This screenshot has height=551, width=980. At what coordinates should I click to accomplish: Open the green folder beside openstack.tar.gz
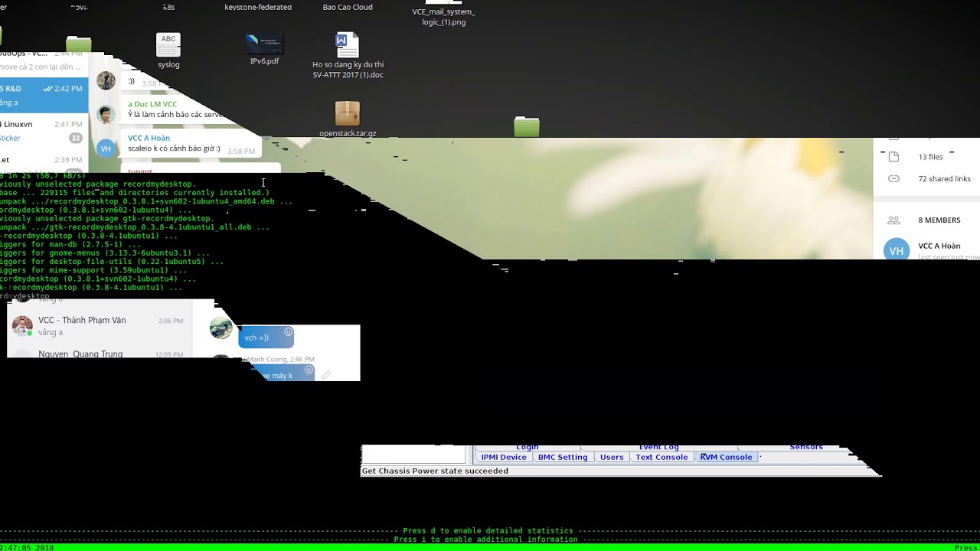tap(527, 126)
